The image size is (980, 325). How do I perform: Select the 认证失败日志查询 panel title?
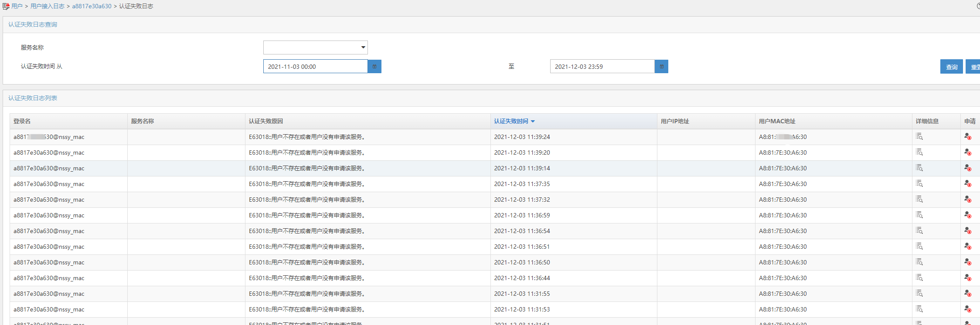coord(33,24)
